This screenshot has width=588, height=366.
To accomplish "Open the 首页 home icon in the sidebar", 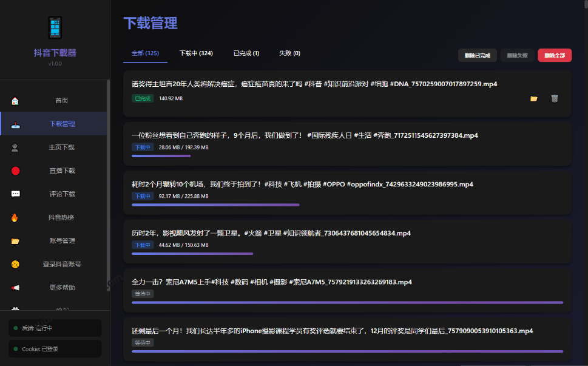I will tap(15, 100).
